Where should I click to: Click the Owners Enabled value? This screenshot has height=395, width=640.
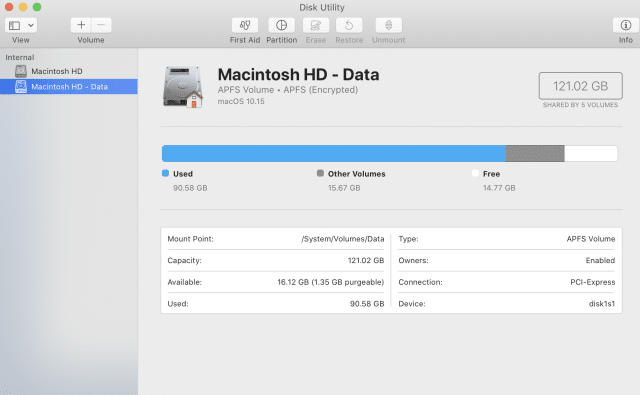point(600,260)
